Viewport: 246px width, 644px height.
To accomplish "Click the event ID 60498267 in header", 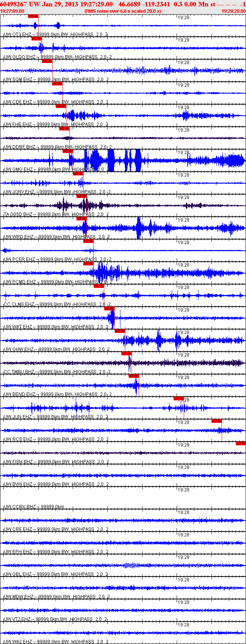I will pos(13,4).
